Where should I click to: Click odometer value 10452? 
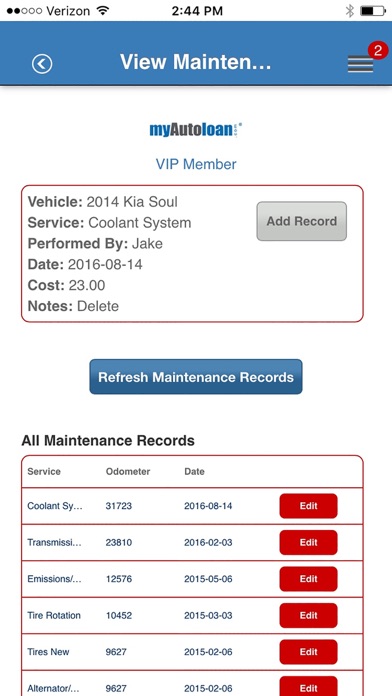[x=119, y=615]
